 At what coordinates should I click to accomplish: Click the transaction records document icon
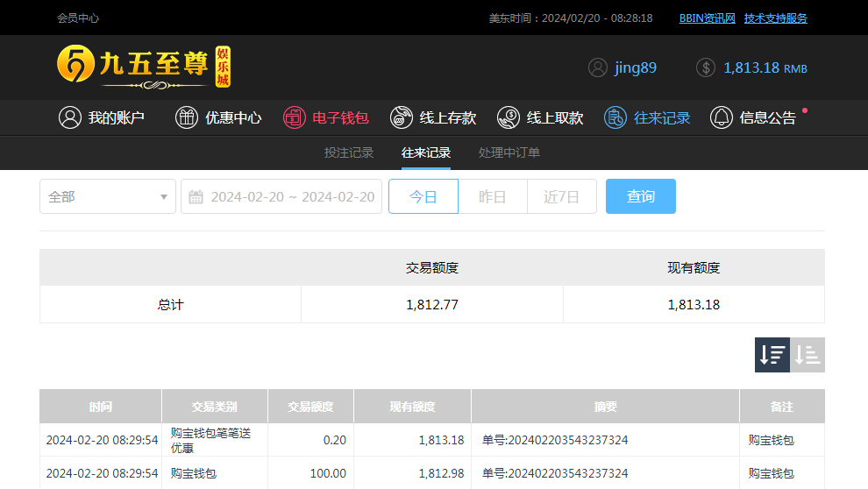pyautogui.click(x=615, y=117)
